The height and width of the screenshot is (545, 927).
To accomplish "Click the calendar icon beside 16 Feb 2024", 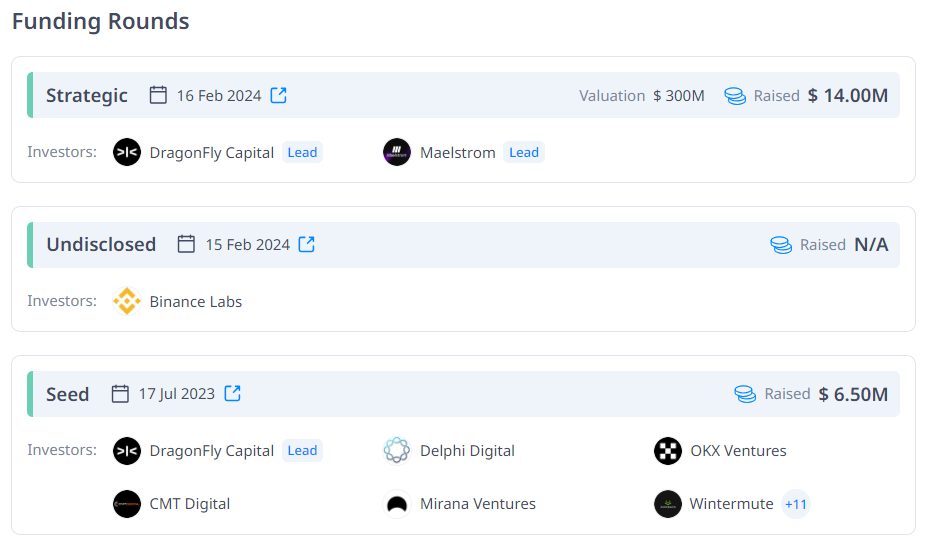I will [x=158, y=95].
